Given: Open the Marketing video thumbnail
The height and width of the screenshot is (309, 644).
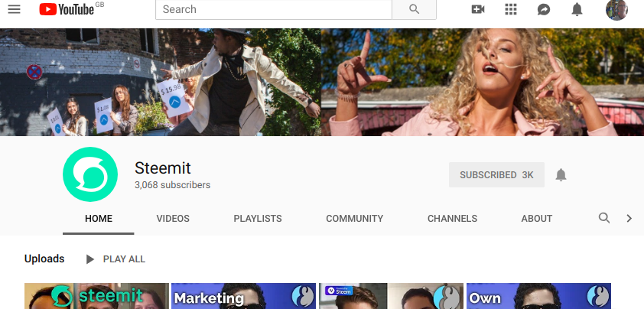Looking at the screenshot, I should click(243, 296).
